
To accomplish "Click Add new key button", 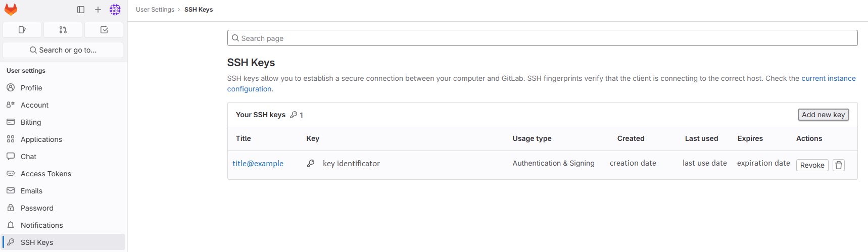I will (823, 115).
